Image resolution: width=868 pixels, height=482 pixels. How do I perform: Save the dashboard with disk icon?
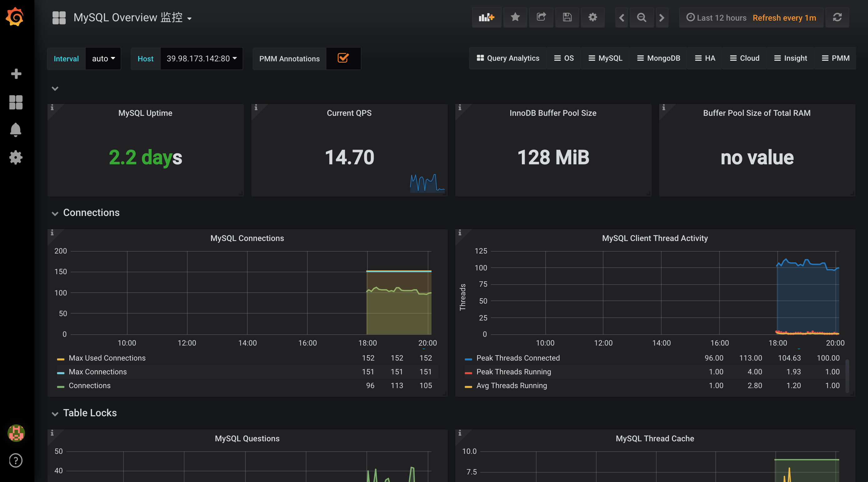567,18
